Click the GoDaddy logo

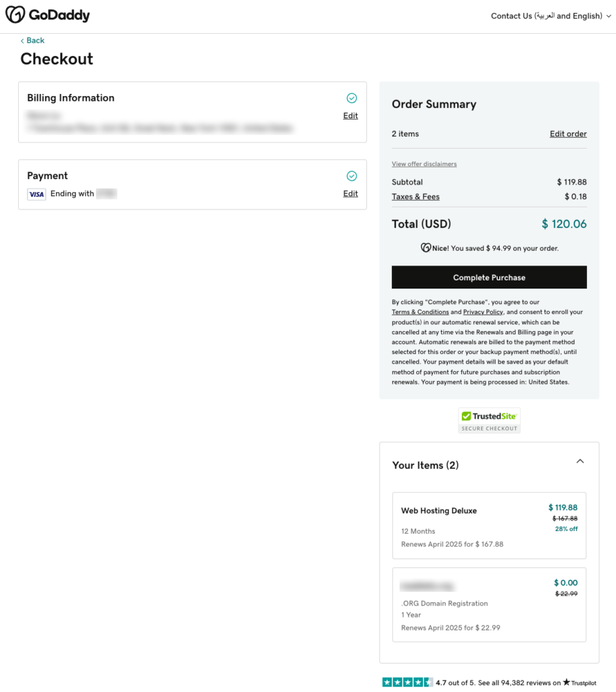pos(48,15)
